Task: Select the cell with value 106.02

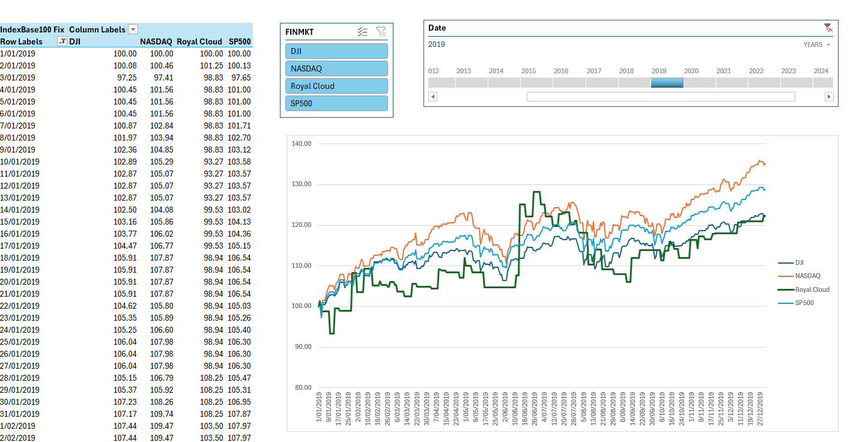Action: pyautogui.click(x=162, y=234)
